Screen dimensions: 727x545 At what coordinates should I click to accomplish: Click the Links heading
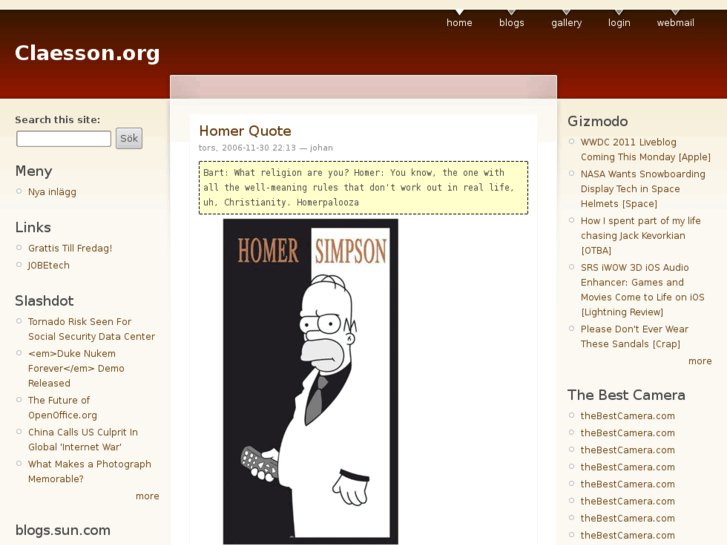tap(33, 227)
